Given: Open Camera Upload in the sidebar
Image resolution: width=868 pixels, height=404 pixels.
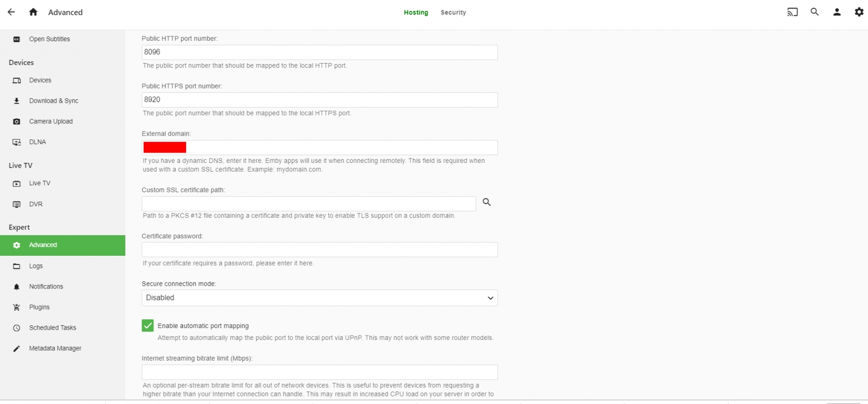Looking at the screenshot, I should (50, 122).
